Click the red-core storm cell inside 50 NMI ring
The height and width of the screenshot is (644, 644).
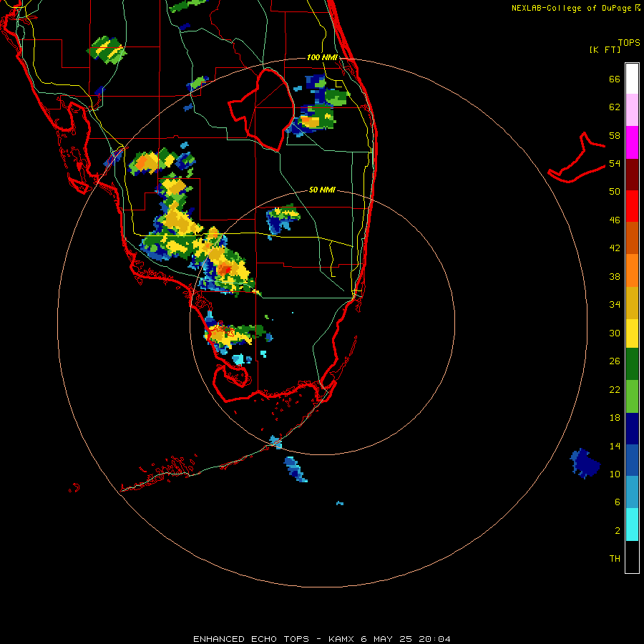click(225, 269)
